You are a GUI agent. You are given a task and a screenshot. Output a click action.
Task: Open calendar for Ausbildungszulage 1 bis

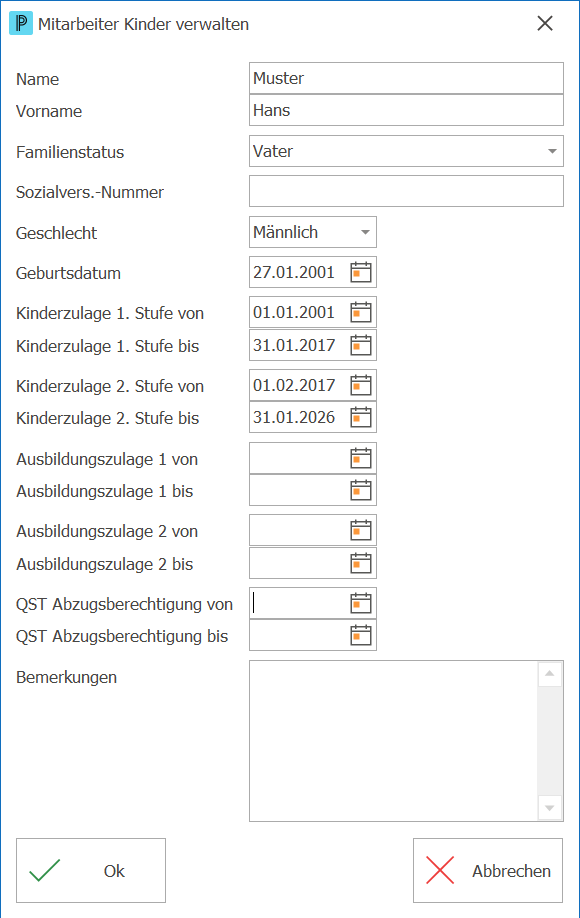click(361, 490)
